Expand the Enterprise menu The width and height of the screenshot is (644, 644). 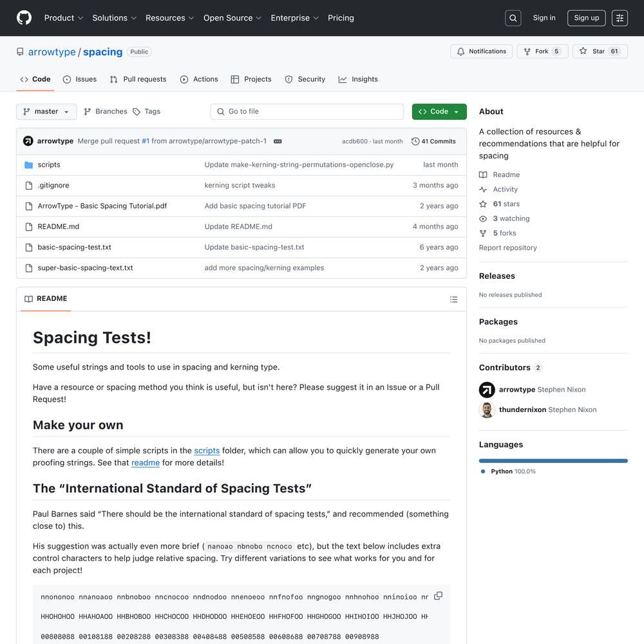294,18
